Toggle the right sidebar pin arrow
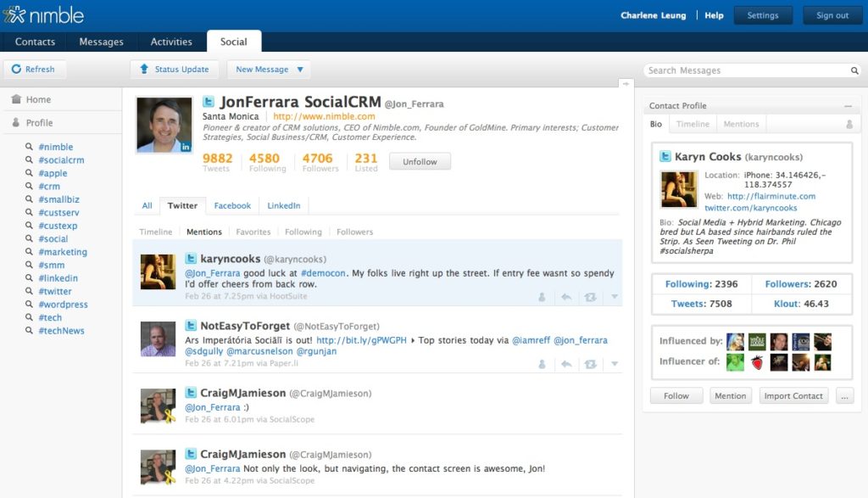Viewport: 868px width, 498px height. pos(626,83)
